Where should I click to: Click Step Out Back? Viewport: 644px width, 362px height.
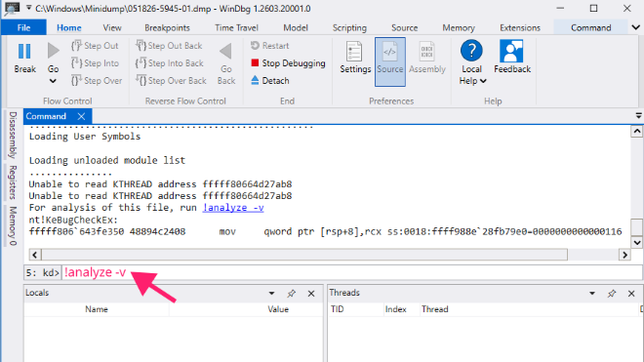tap(169, 46)
